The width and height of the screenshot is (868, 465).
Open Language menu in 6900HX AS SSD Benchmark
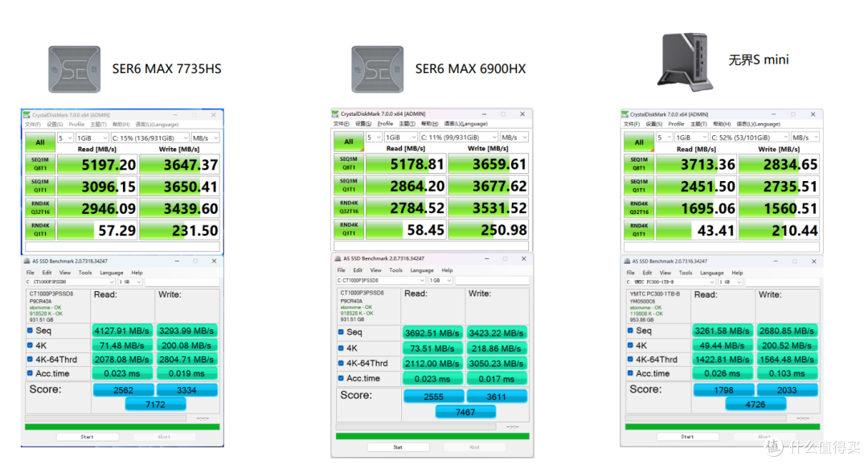[422, 270]
